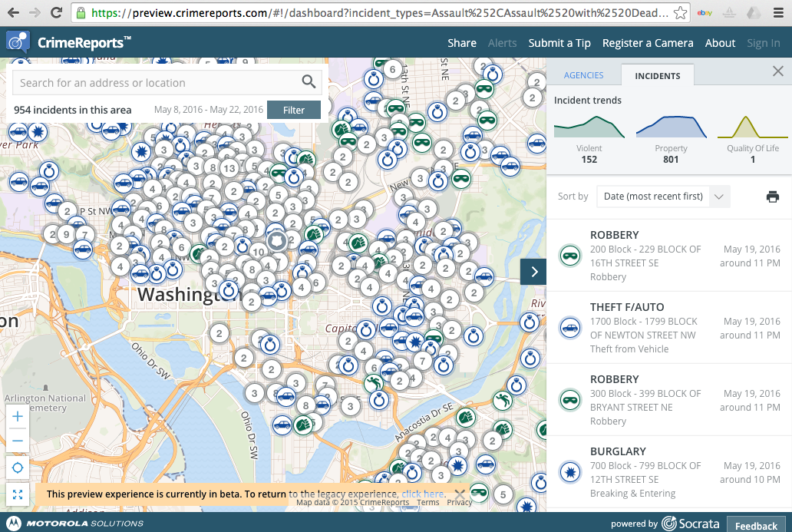Screen dimensions: 792x532
Task: Click robbery icon for 16th Street SE
Action: 569,256
